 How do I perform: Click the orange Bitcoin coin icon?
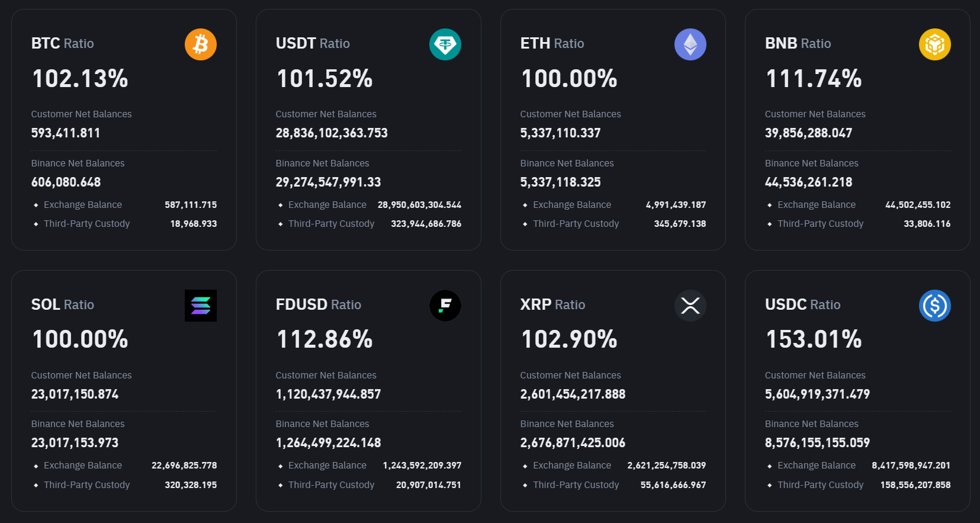pyautogui.click(x=201, y=44)
